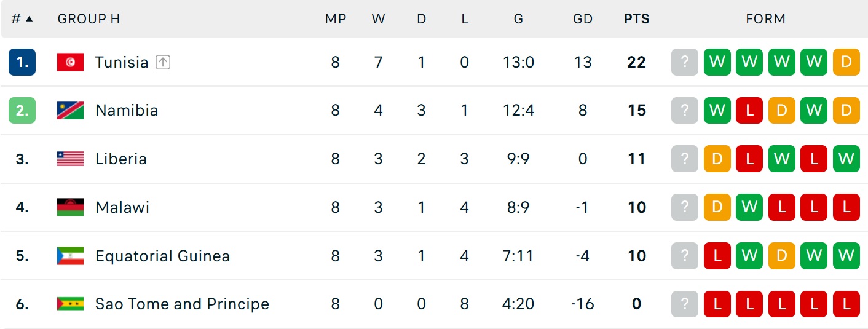Click the FORM column header
The image size is (868, 329).
[765, 19]
